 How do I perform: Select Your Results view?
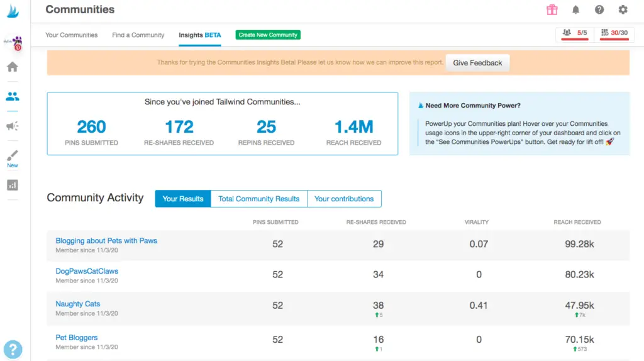183,199
